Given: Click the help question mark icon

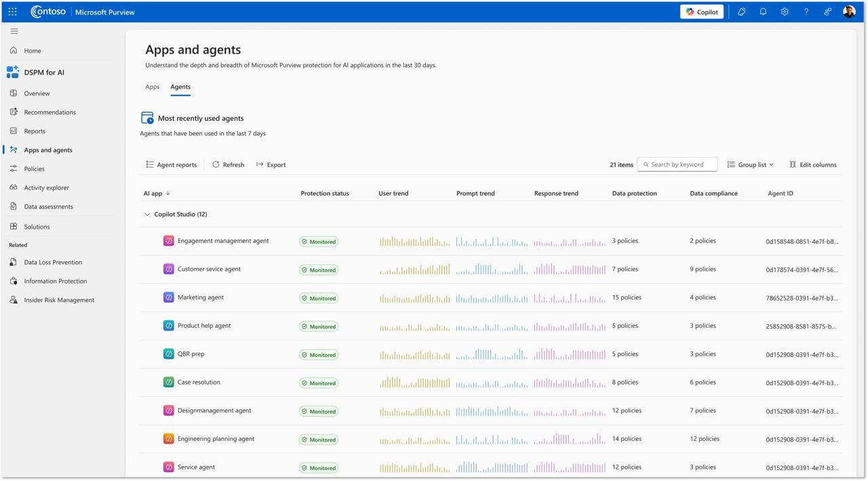Looking at the screenshot, I should [806, 12].
